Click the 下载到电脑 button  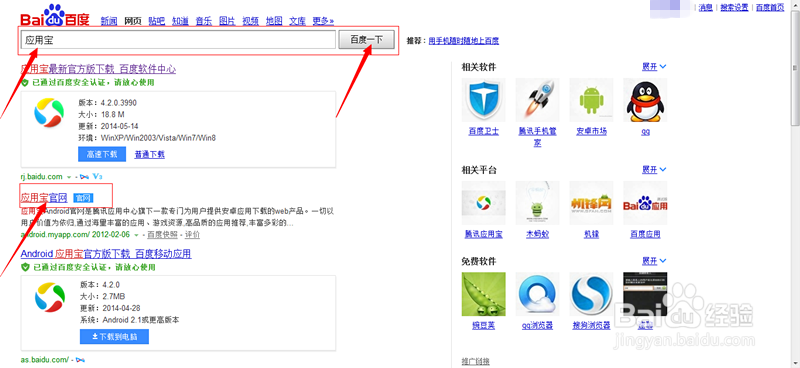point(114,337)
